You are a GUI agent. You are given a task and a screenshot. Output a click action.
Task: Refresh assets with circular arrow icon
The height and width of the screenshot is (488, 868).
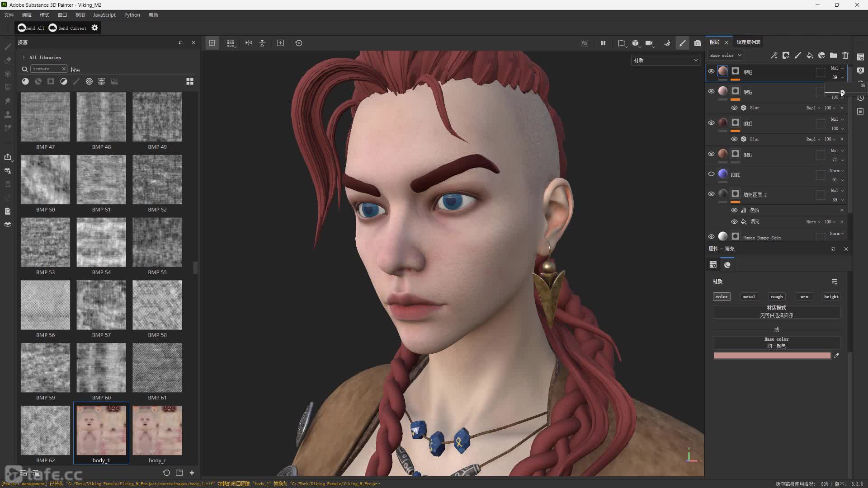[x=166, y=473]
